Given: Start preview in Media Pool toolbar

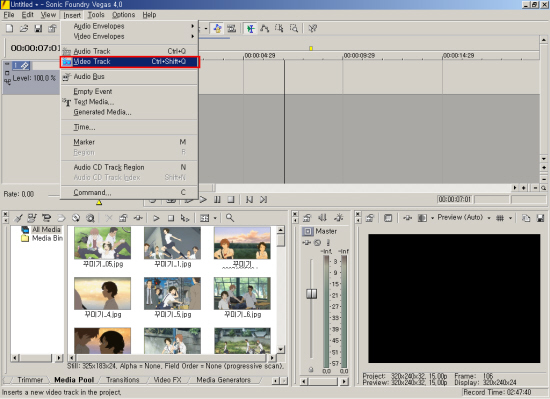Looking at the screenshot, I should tap(156, 218).
